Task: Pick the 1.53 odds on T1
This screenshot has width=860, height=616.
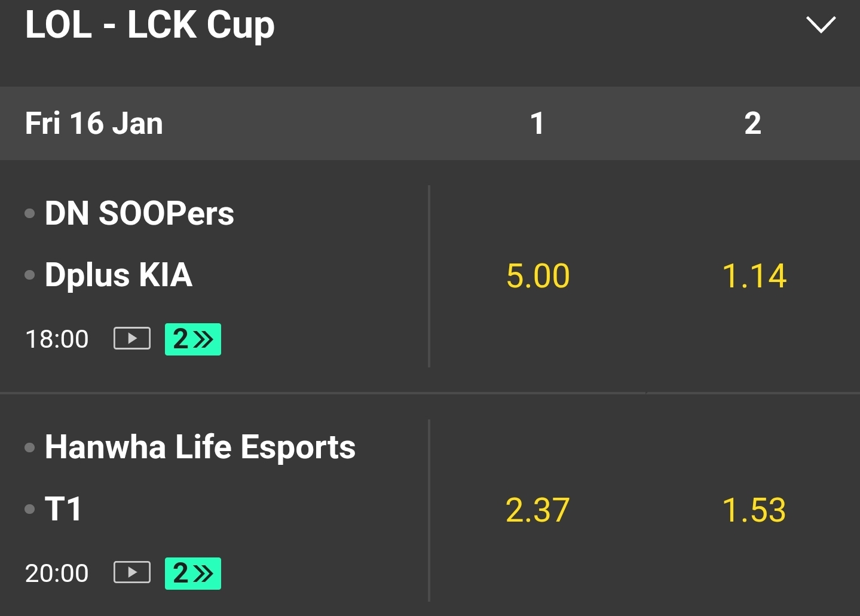Action: [x=754, y=510]
